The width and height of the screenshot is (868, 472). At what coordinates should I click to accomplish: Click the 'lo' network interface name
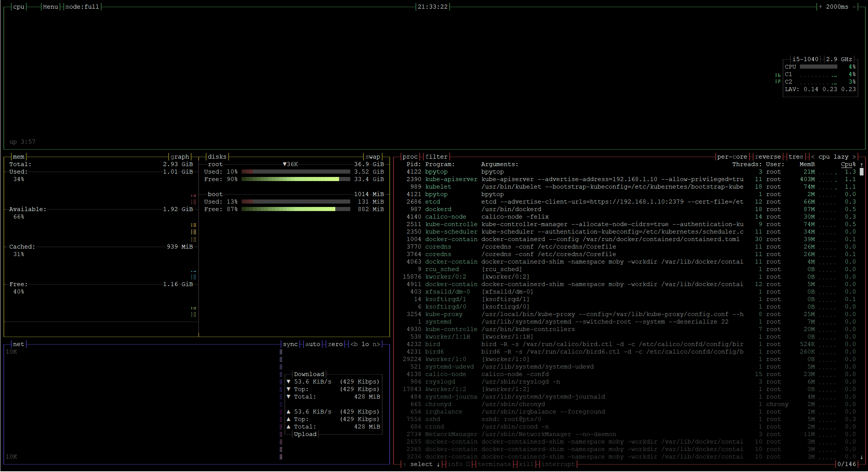pyautogui.click(x=365, y=344)
